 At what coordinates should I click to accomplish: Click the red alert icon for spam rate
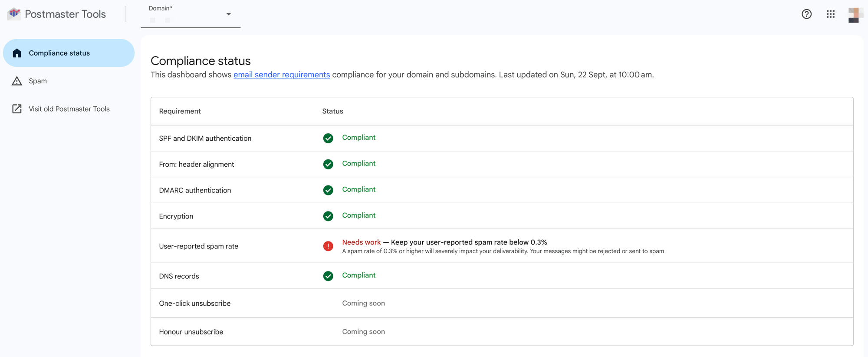tap(328, 246)
